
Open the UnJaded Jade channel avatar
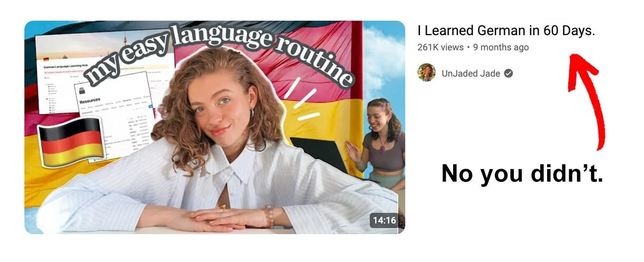(x=426, y=73)
